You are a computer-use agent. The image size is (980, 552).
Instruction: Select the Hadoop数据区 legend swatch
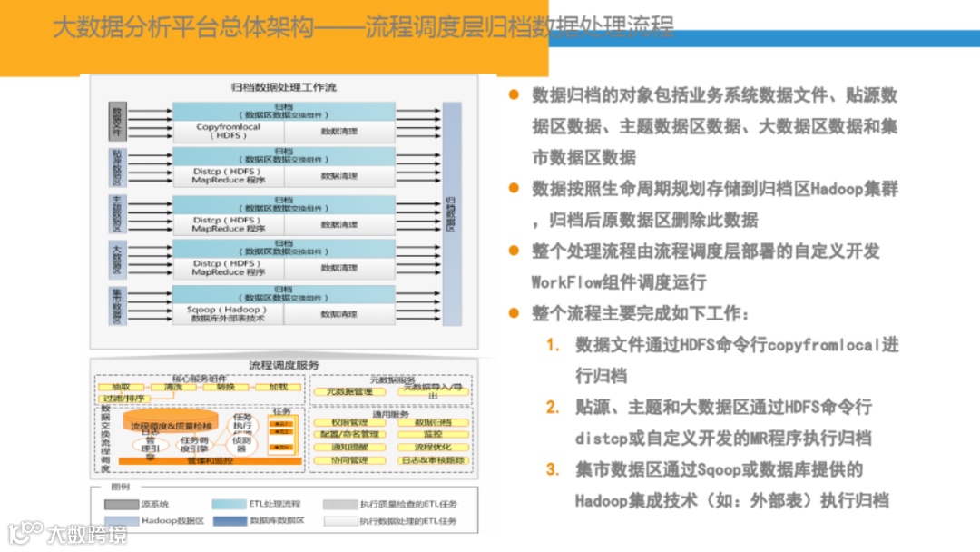point(122,521)
